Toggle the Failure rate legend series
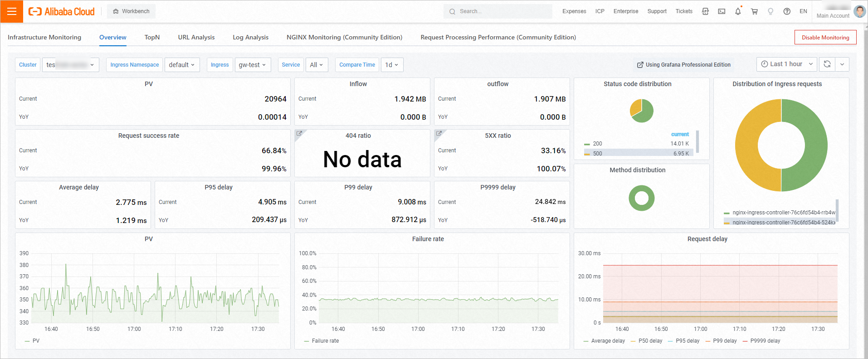Viewport: 868px width, 359px height. (325, 341)
